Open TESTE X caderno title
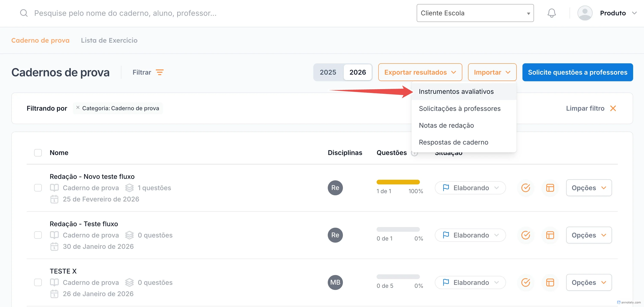 click(x=63, y=271)
